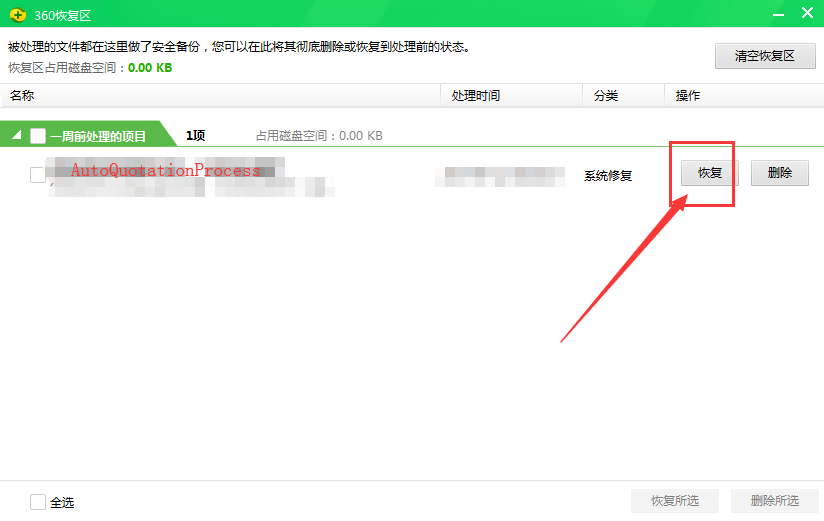This screenshot has height=521, width=824.
Task: Close the 360恢复区 window
Action: 807,12
